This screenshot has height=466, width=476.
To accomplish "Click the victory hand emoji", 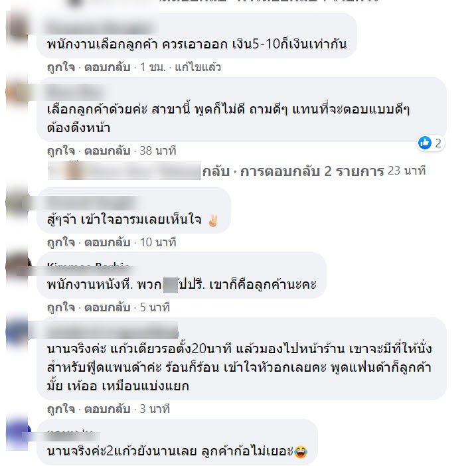I will (213, 220).
